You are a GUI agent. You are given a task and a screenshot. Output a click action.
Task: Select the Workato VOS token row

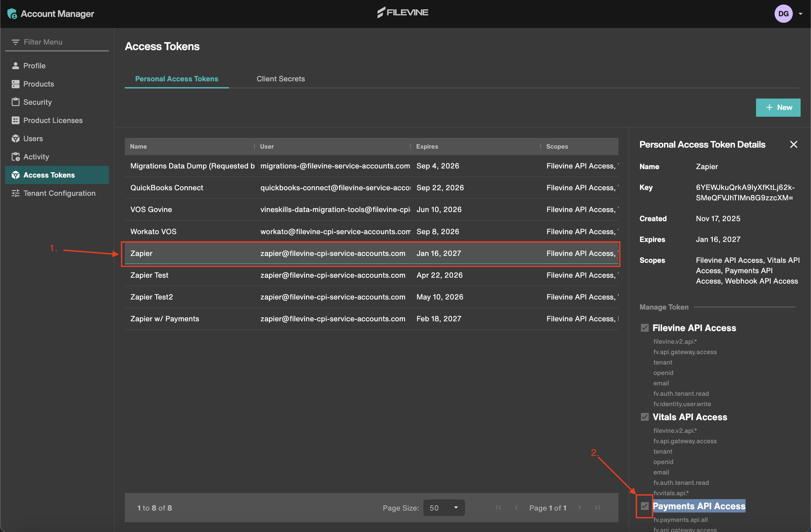pyautogui.click(x=371, y=232)
